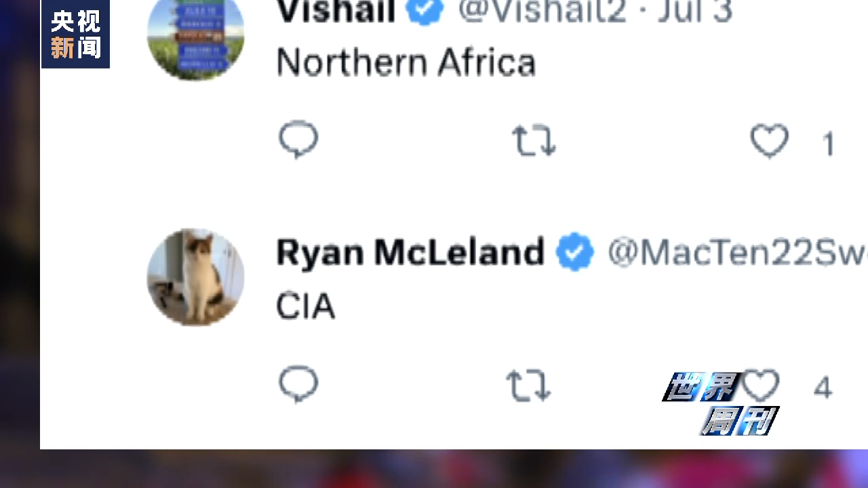Like Ryan McLeland's CIA tweet
The image size is (868, 488).
point(761,386)
